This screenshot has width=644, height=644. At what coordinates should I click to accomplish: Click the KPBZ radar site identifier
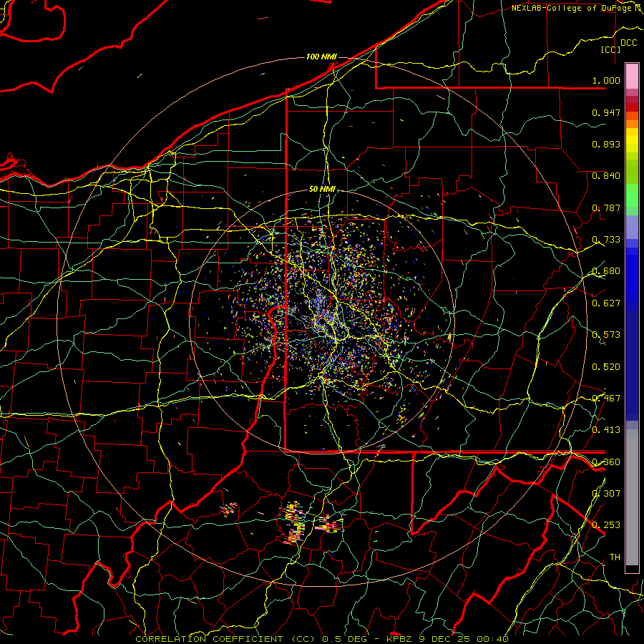[401, 639]
